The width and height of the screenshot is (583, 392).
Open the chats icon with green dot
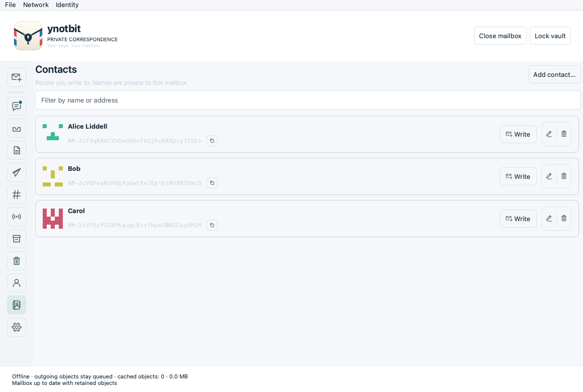(x=17, y=107)
